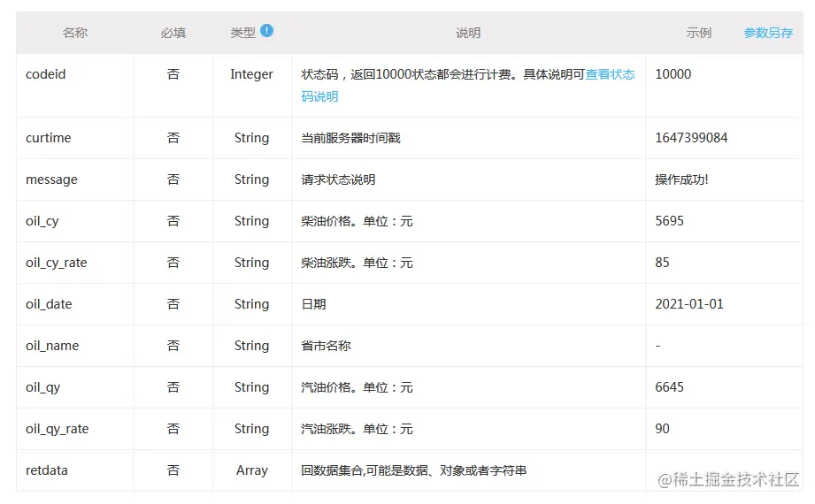Click the example value 85

(662, 263)
